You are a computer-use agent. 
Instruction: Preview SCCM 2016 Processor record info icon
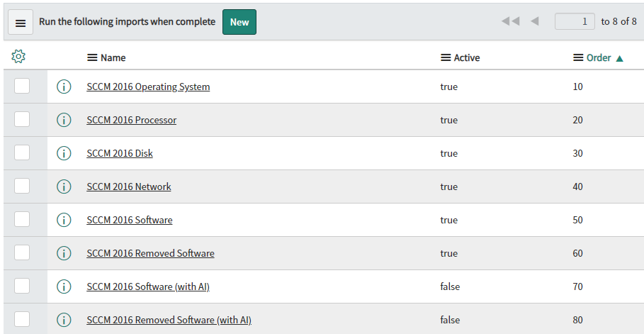(64, 120)
